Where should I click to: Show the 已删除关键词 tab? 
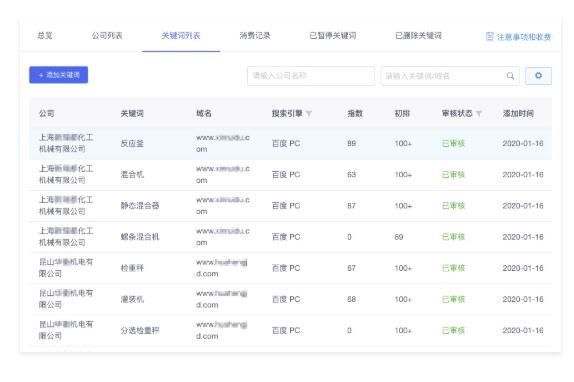418,35
